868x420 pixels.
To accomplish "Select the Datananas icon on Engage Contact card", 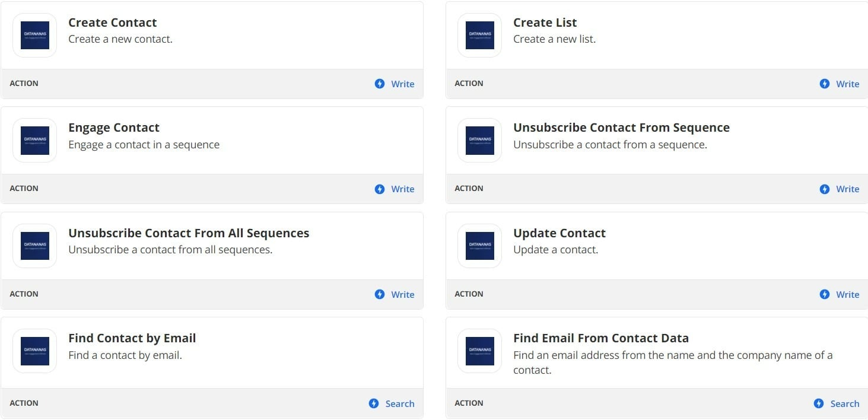I will tap(34, 140).
